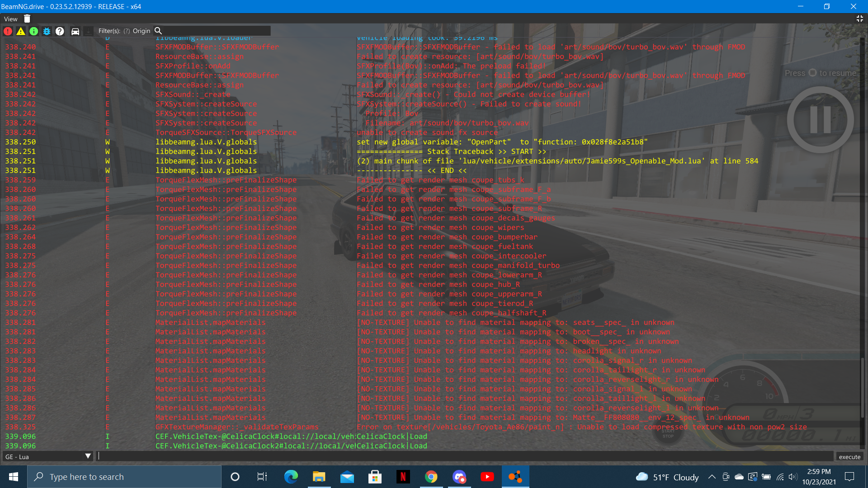Viewport: 868px width, 488px height.
Task: Open Google Chrome from taskbar
Action: (x=431, y=477)
